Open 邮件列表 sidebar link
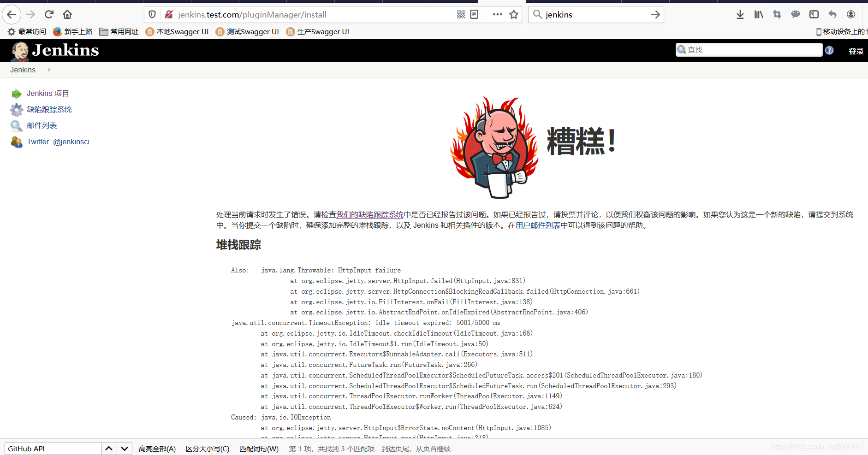This screenshot has width=868, height=455. (x=42, y=126)
